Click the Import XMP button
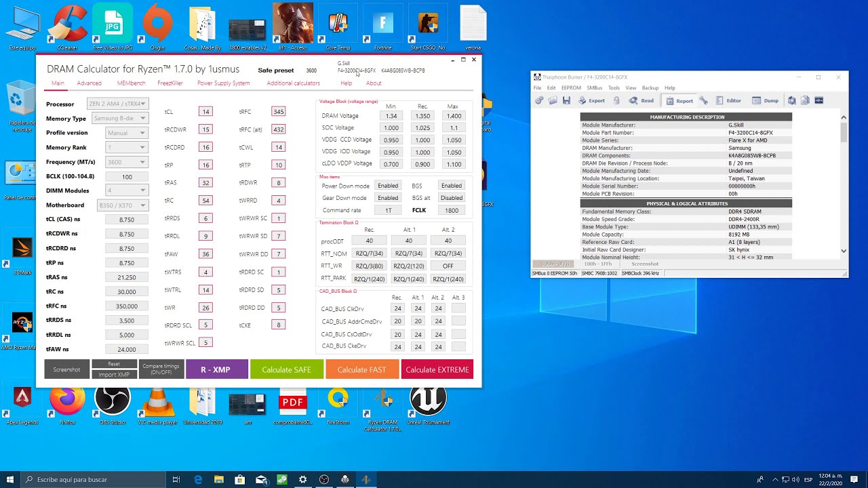 tap(114, 375)
